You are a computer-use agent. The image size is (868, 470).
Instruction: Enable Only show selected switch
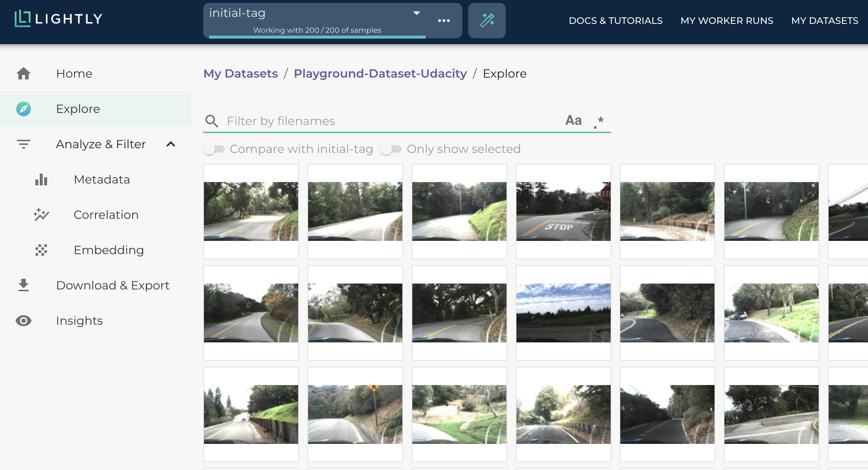click(x=391, y=149)
